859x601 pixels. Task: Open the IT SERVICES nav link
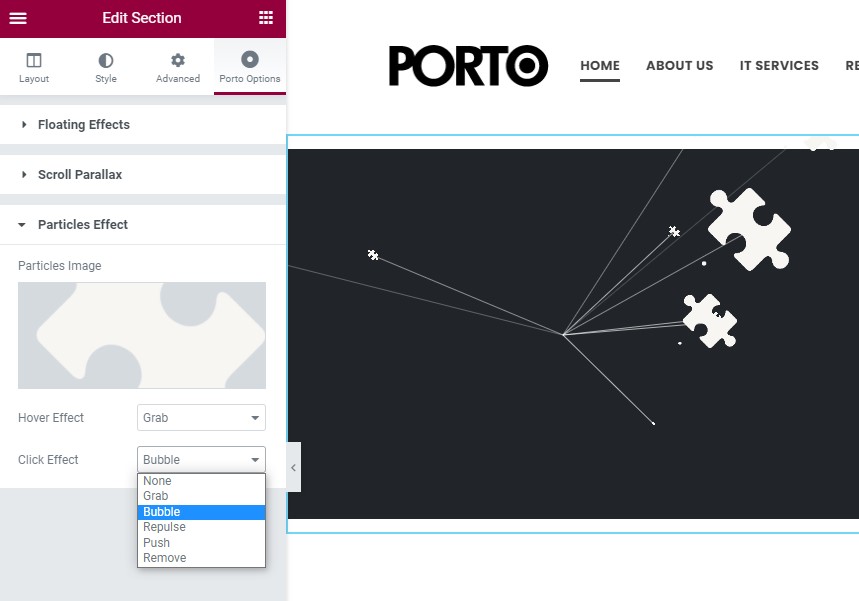(x=779, y=66)
